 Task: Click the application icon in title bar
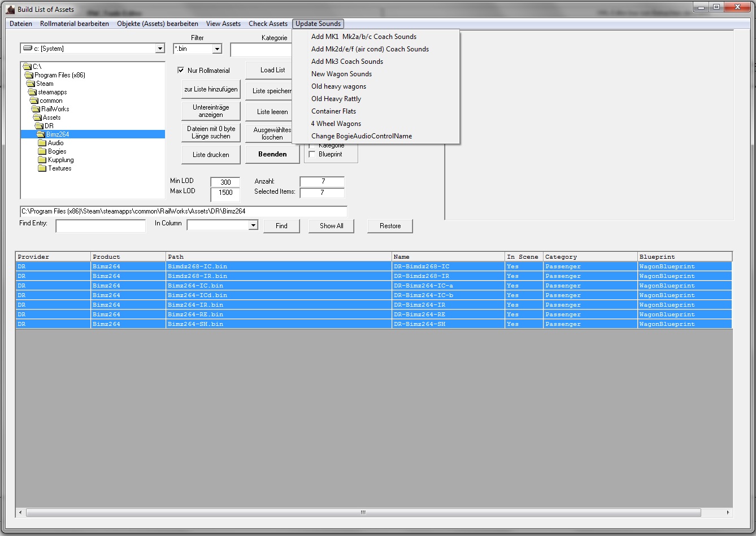pos(10,9)
